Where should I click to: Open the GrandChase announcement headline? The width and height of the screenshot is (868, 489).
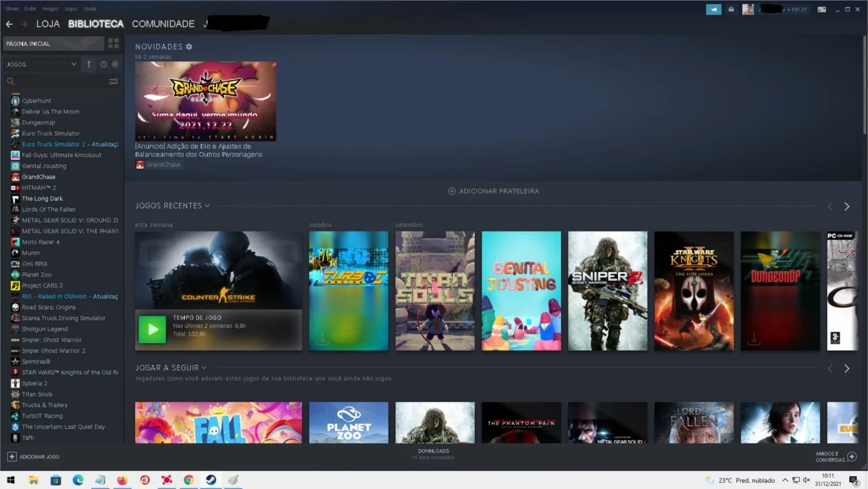pyautogui.click(x=198, y=150)
